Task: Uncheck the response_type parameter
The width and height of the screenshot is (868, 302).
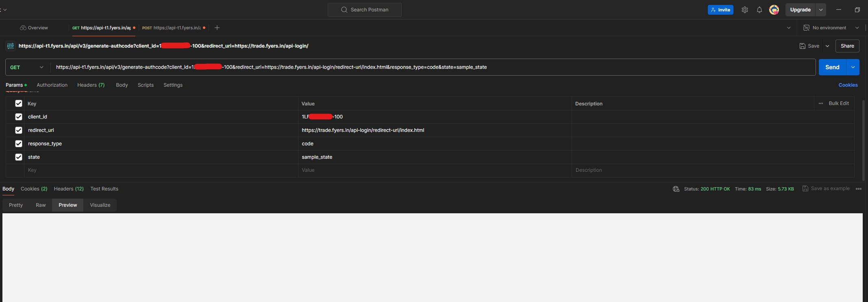Action: 19,144
